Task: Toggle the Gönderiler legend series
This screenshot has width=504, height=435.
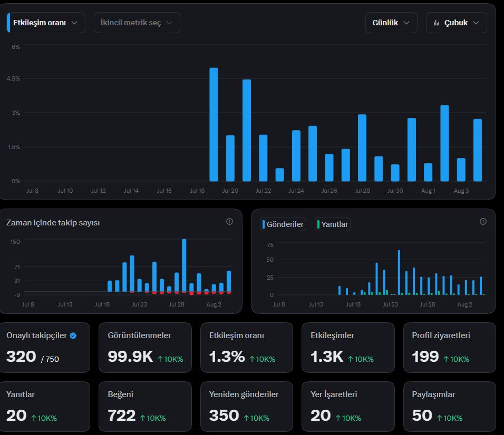Action: (x=283, y=224)
